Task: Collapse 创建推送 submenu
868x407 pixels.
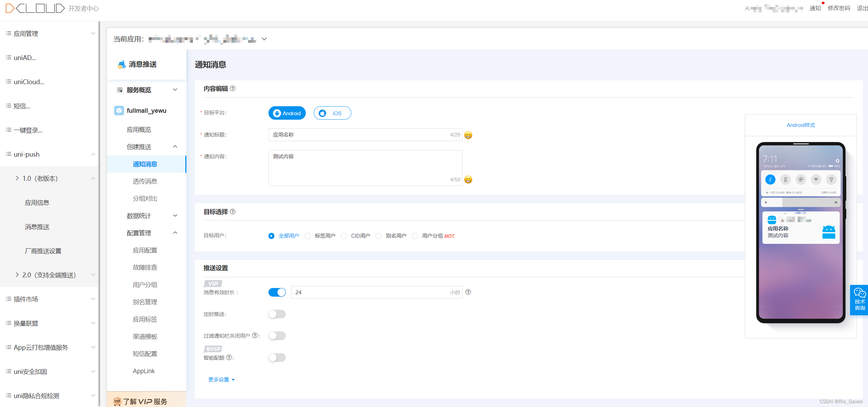Action: pyautogui.click(x=175, y=147)
